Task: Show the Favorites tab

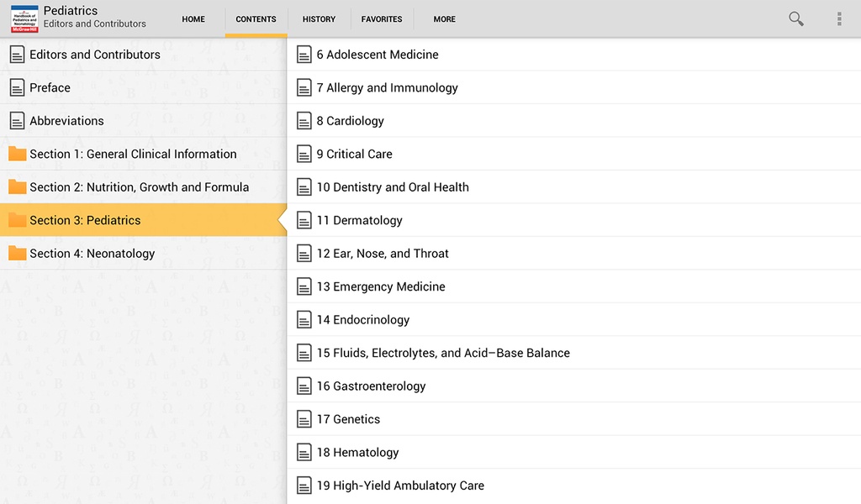Action: click(382, 19)
